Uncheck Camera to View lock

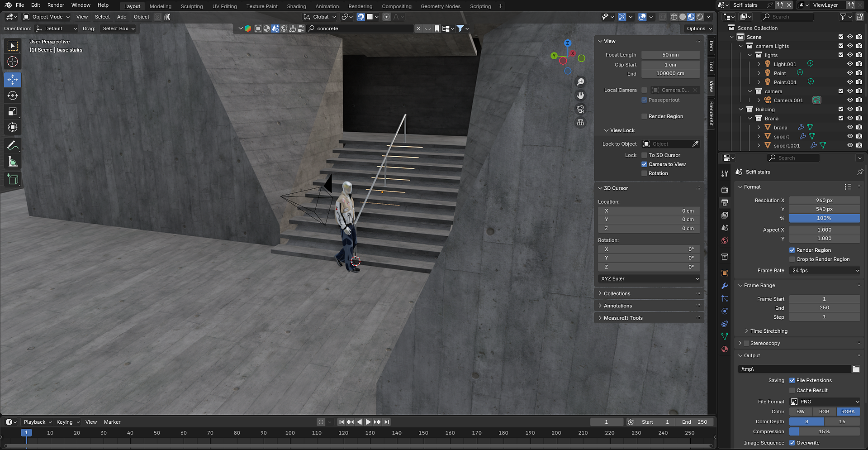tap(644, 164)
